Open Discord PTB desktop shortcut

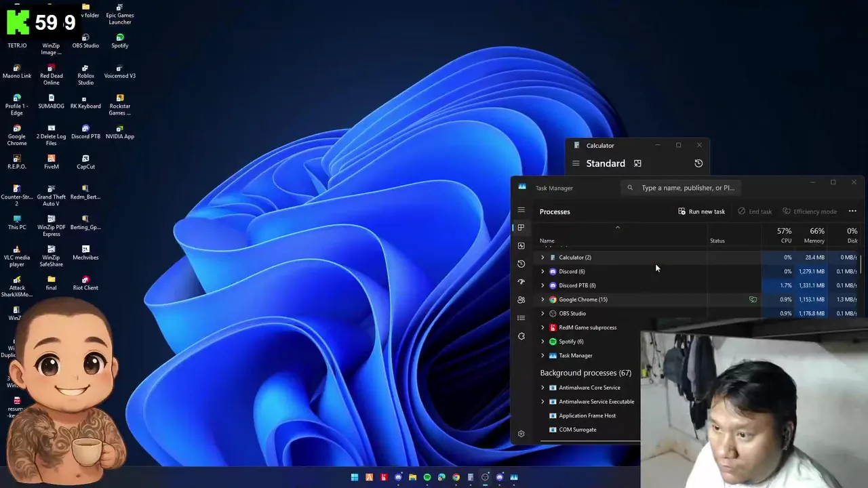click(x=85, y=131)
